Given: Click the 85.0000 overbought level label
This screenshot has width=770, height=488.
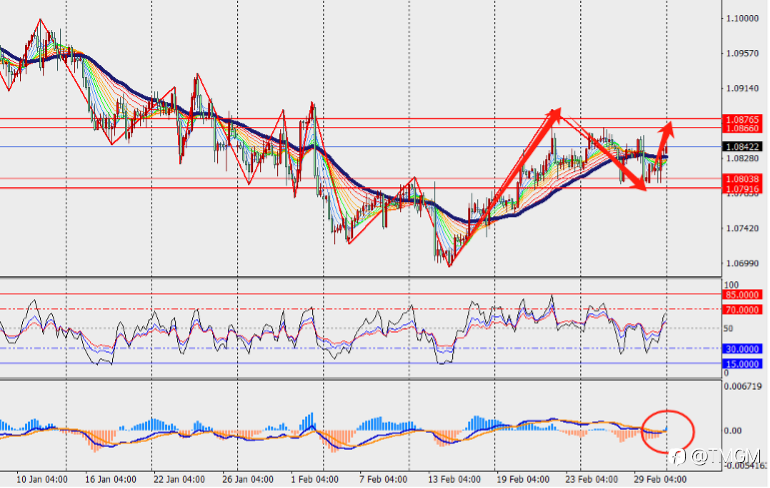Looking at the screenshot, I should pyautogui.click(x=742, y=295).
